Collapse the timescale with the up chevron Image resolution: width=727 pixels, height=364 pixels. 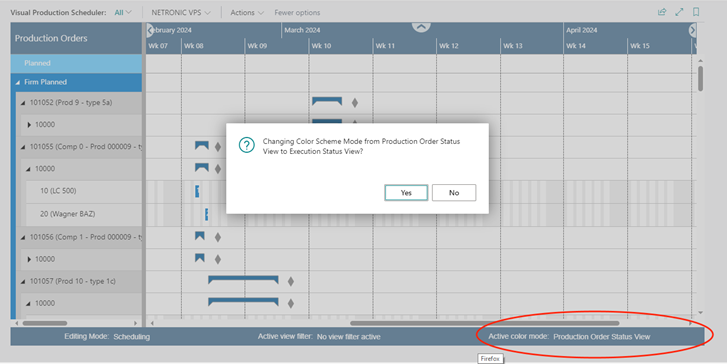click(421, 27)
